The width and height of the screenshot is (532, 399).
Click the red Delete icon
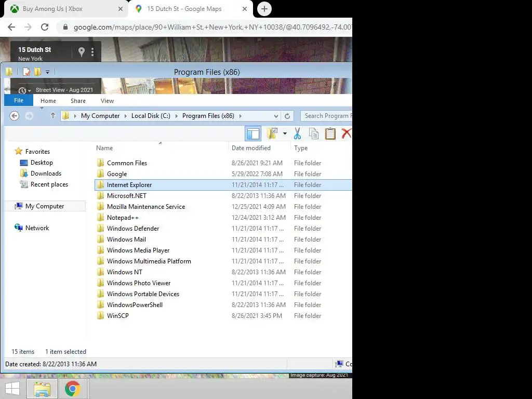point(346,134)
